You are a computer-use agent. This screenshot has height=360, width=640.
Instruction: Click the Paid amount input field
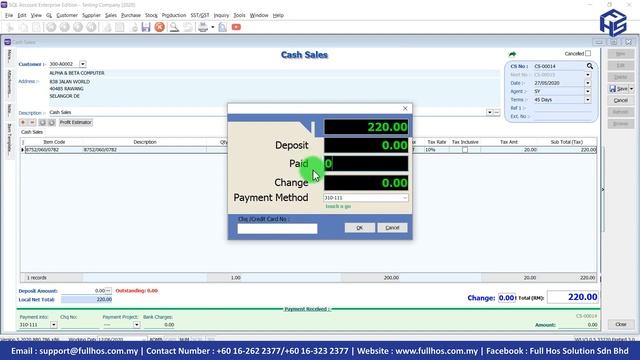[366, 164]
